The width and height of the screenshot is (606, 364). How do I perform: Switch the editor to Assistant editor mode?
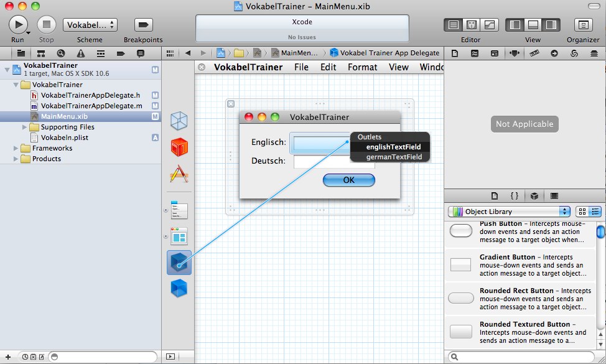tap(472, 25)
